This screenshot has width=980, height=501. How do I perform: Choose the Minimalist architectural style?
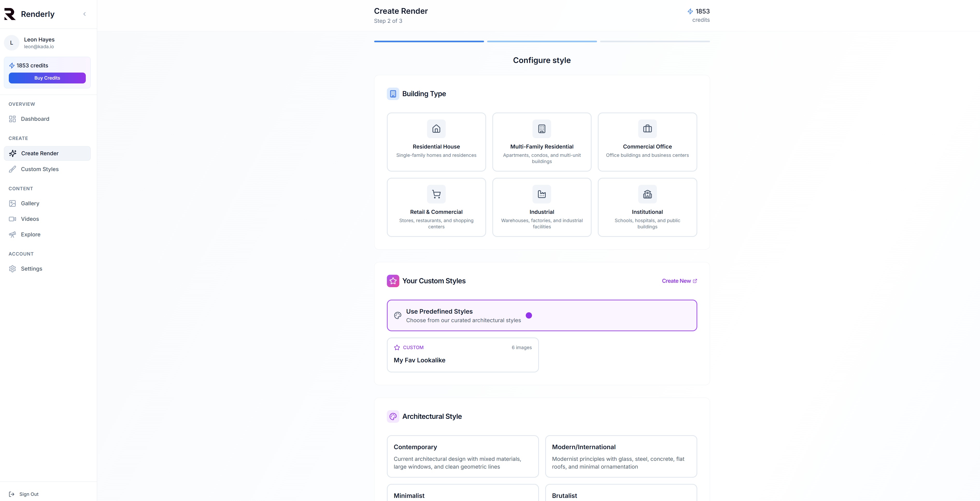coord(463,493)
